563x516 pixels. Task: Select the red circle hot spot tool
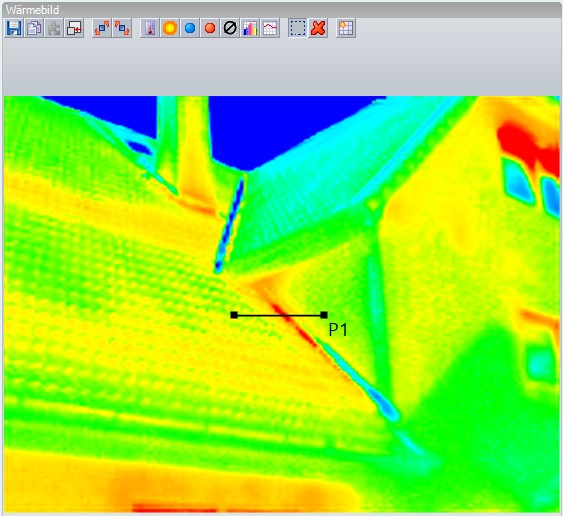click(x=210, y=28)
